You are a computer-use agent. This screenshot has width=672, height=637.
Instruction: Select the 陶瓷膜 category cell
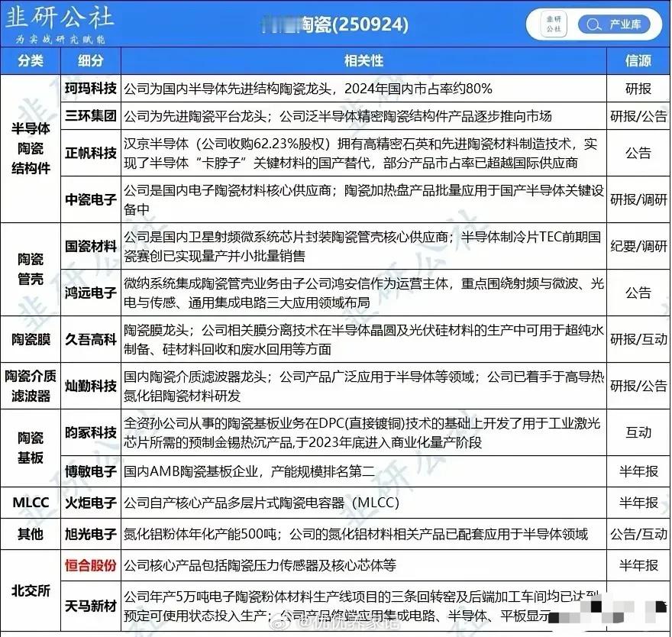(31, 340)
